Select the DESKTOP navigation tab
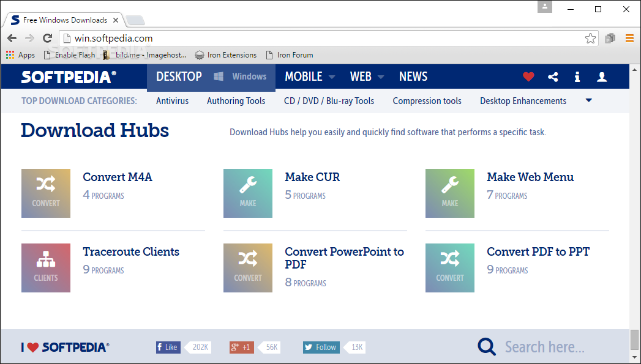641x364 pixels. [x=179, y=76]
